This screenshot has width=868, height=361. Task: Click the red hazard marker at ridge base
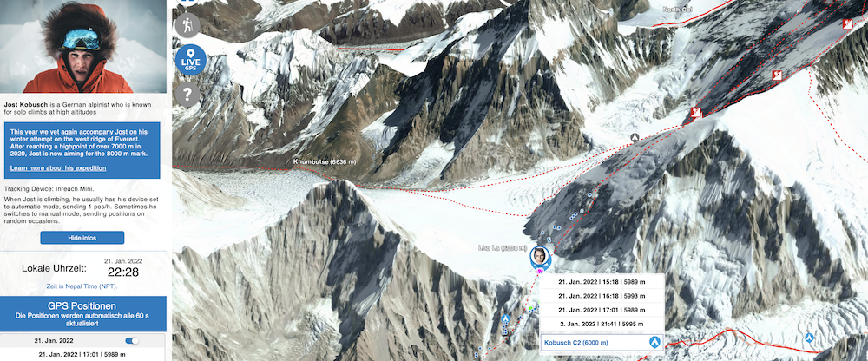(x=696, y=113)
